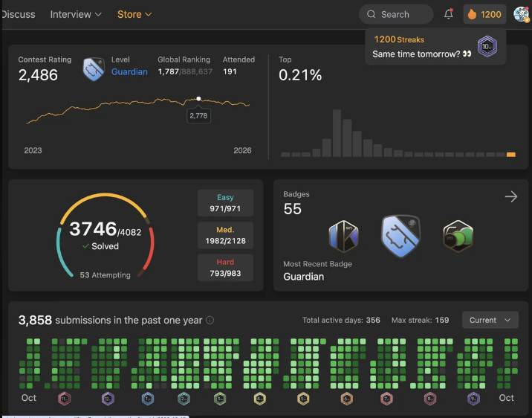Click the search magnifier icon
This screenshot has height=418, width=532.
372,14
